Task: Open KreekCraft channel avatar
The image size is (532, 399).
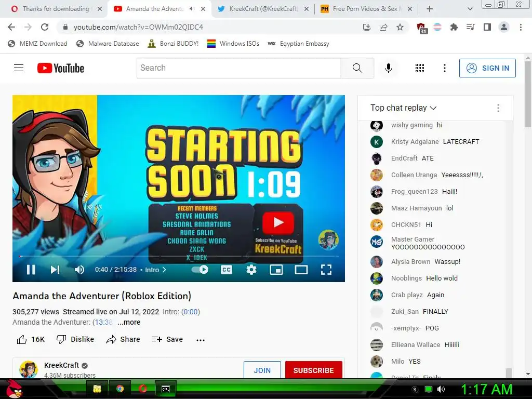Action: [29, 369]
